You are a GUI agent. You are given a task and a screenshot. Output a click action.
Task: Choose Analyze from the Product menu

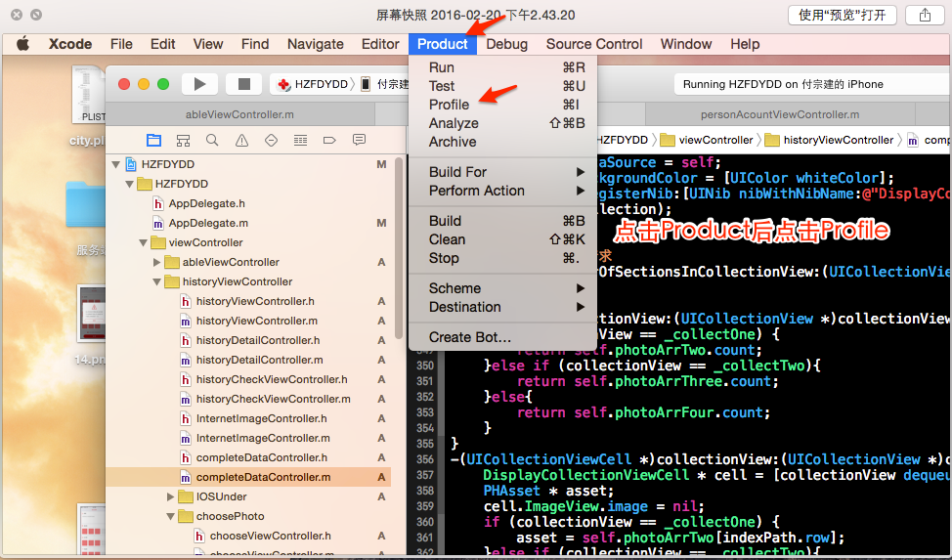(x=502, y=123)
